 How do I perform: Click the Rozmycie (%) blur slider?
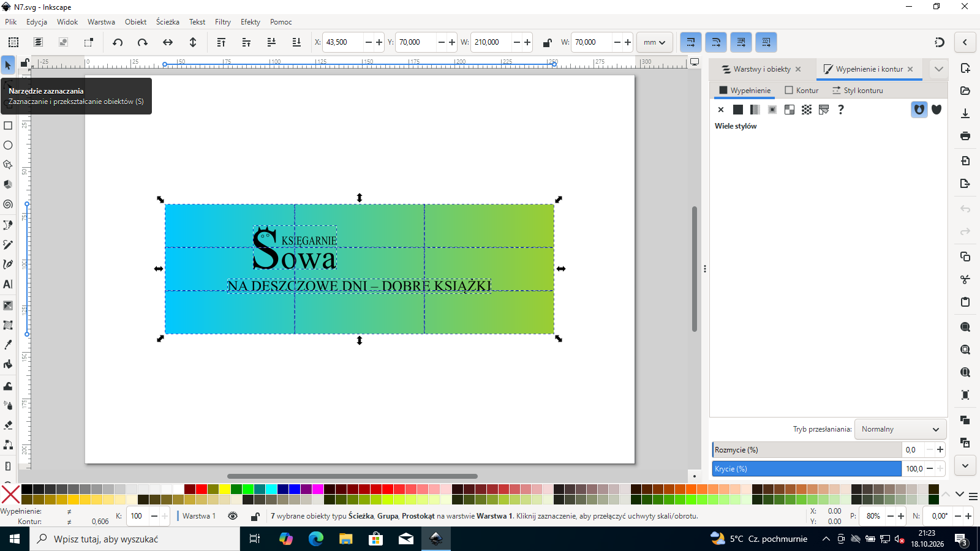(807, 450)
